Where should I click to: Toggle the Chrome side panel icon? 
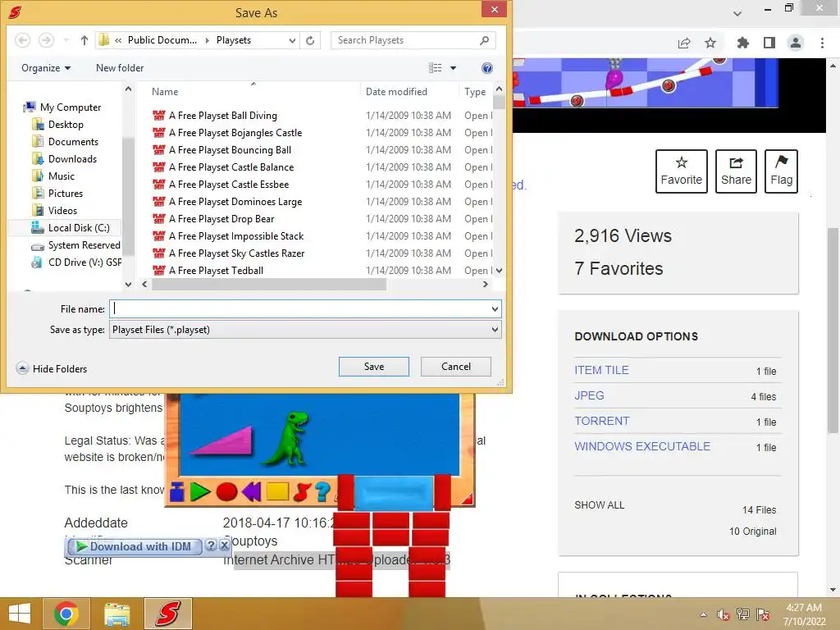coord(769,43)
